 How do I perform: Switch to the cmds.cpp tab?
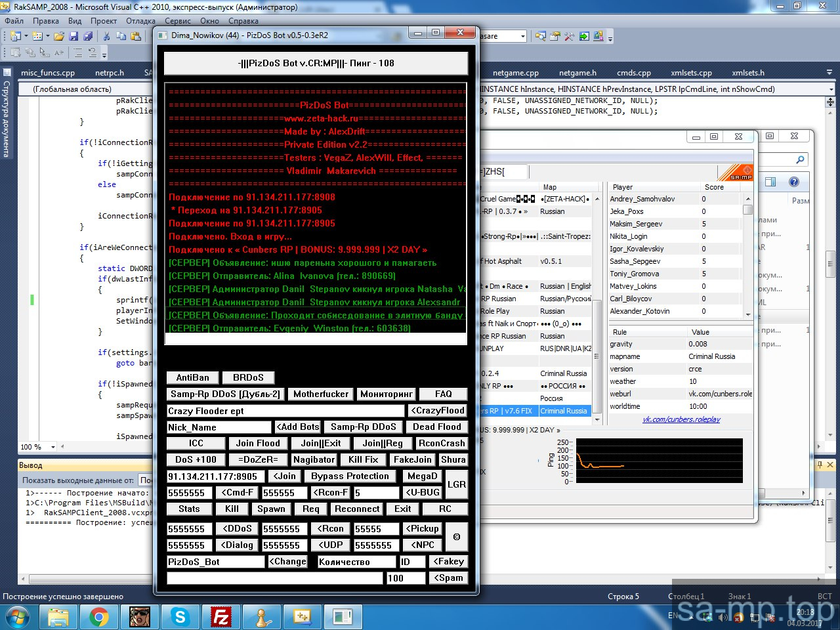click(634, 73)
